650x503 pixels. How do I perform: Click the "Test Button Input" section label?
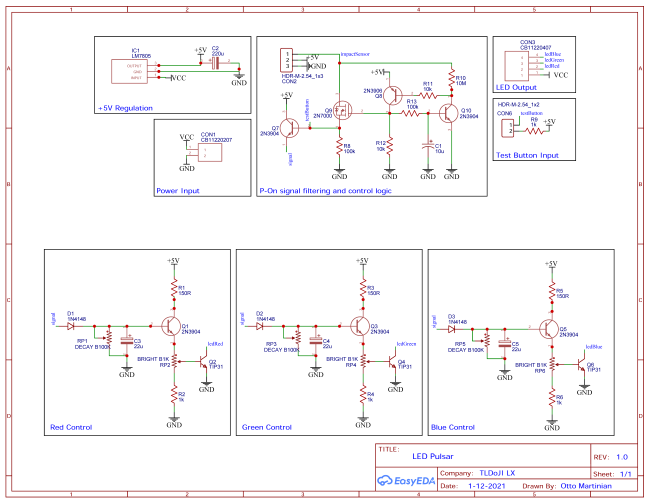(529, 155)
